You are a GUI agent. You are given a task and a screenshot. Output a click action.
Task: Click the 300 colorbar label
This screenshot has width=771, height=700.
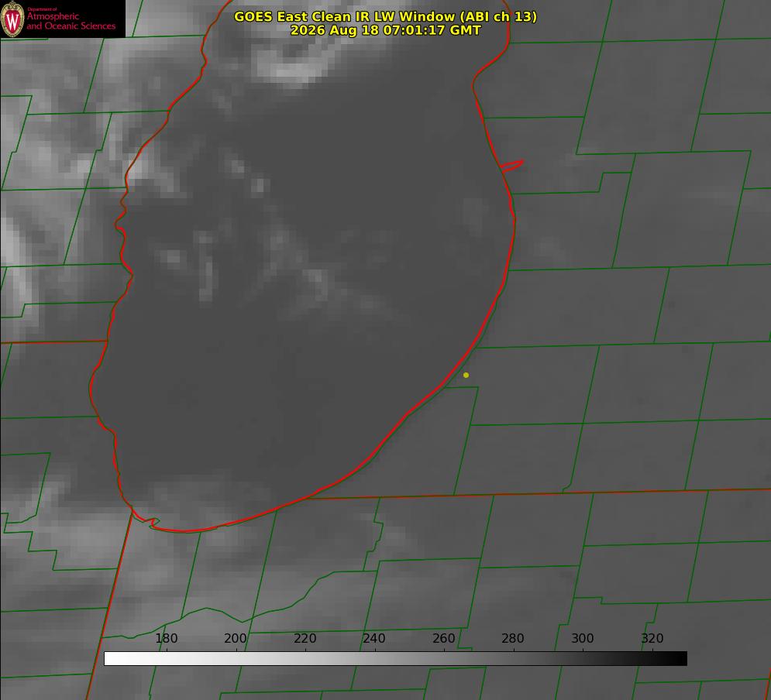coord(583,638)
